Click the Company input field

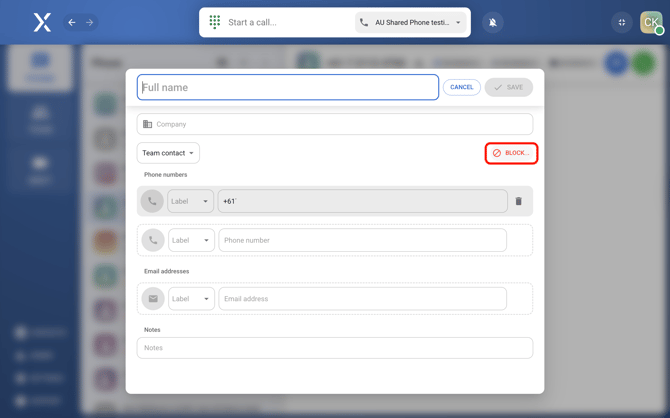click(x=335, y=124)
